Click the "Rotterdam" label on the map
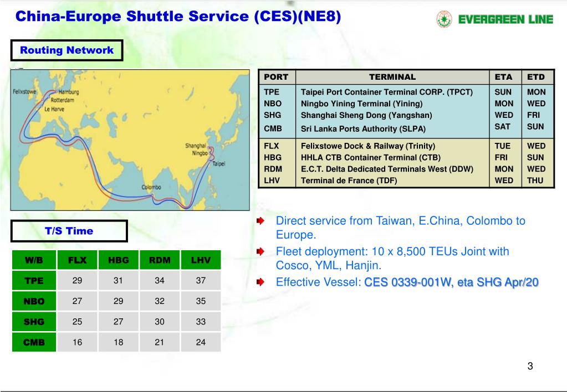The image size is (567, 392). pos(62,100)
